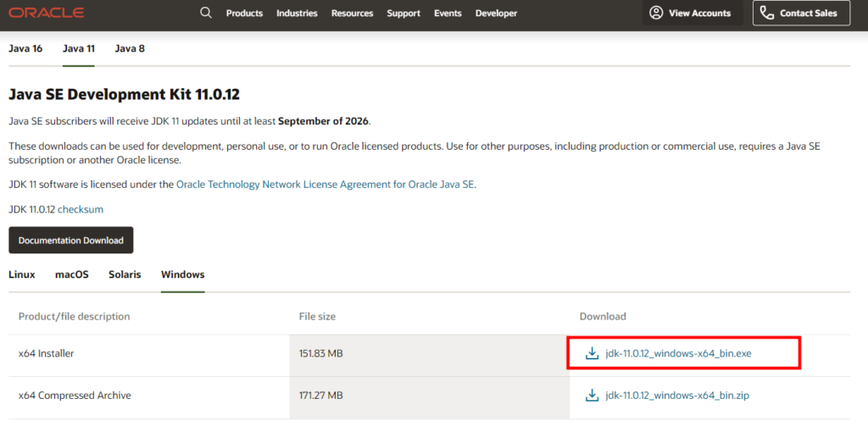This screenshot has height=432, width=868.
Task: Switch to the Java 8 tab
Action: [130, 48]
